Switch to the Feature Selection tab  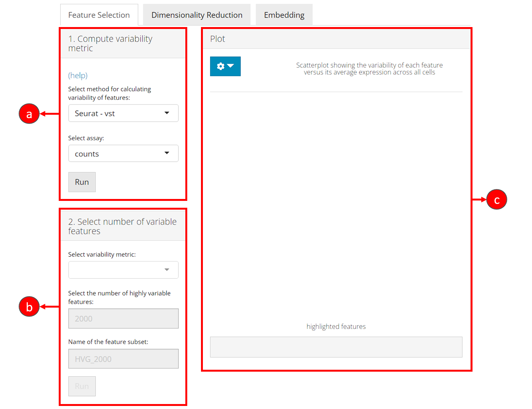click(x=99, y=15)
